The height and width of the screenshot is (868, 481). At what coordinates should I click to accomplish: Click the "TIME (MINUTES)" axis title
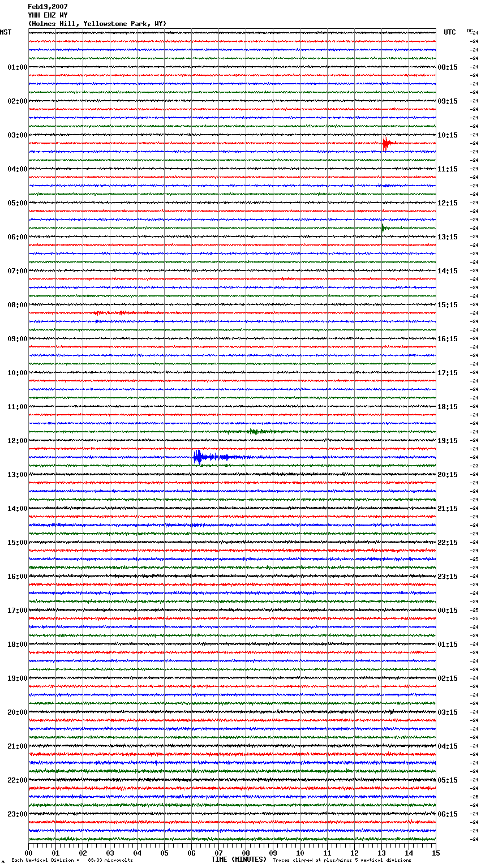click(x=239, y=860)
